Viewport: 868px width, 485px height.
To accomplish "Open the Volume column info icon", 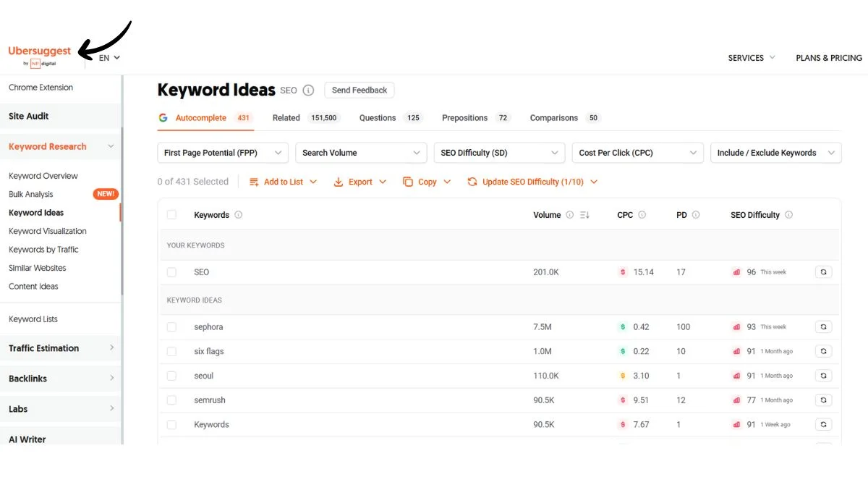I will click(570, 215).
